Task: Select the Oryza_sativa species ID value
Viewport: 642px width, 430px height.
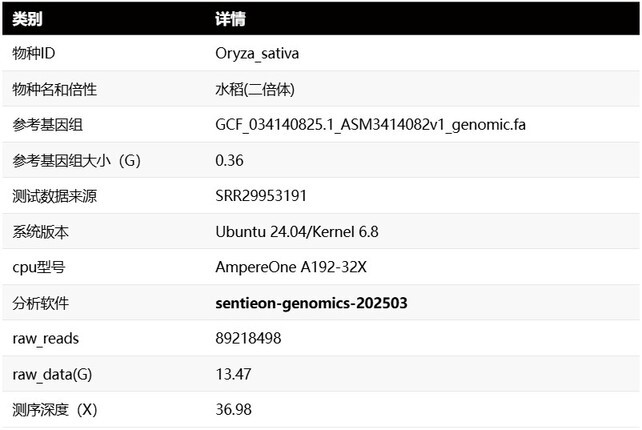Action: pos(257,54)
